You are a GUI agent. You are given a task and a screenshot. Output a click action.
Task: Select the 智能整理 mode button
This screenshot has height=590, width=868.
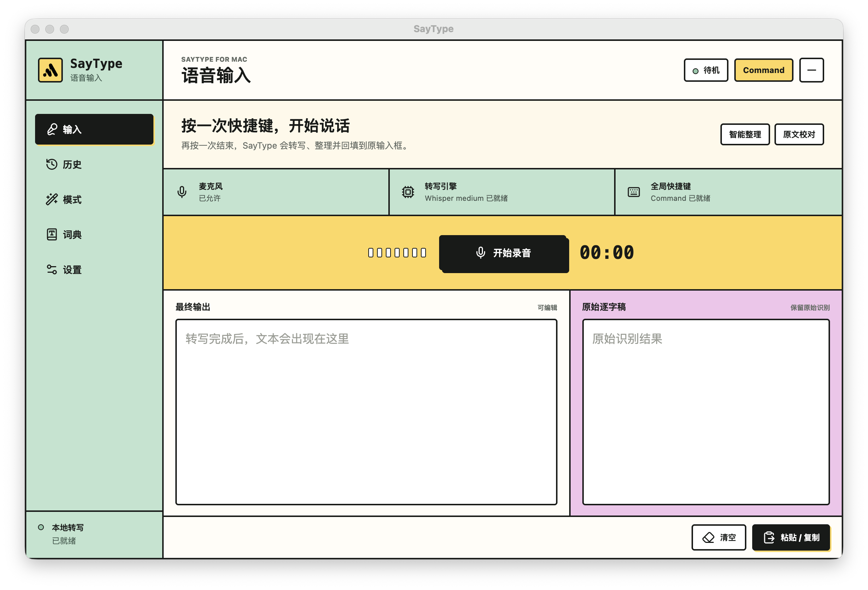[x=745, y=134]
